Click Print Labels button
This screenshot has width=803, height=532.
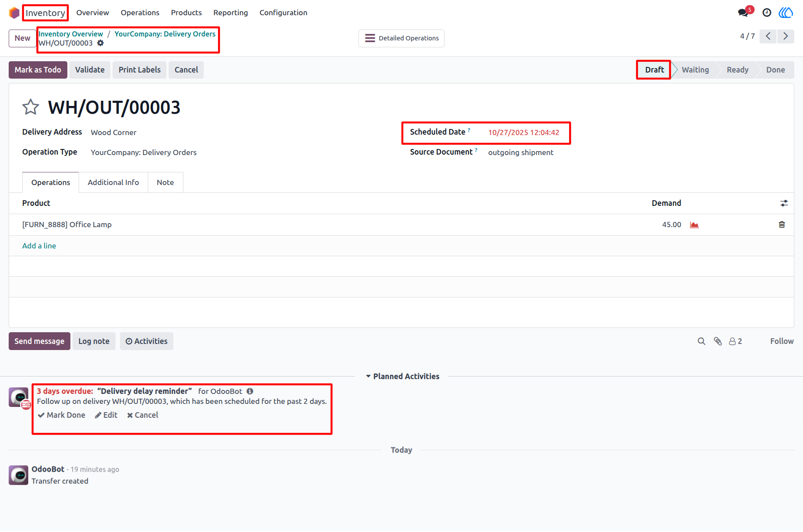[139, 70]
